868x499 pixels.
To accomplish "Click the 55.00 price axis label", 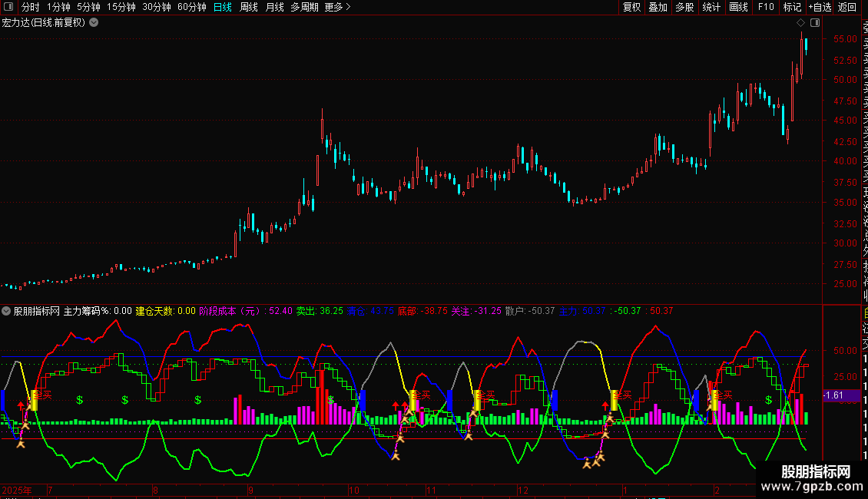I will coord(845,39).
